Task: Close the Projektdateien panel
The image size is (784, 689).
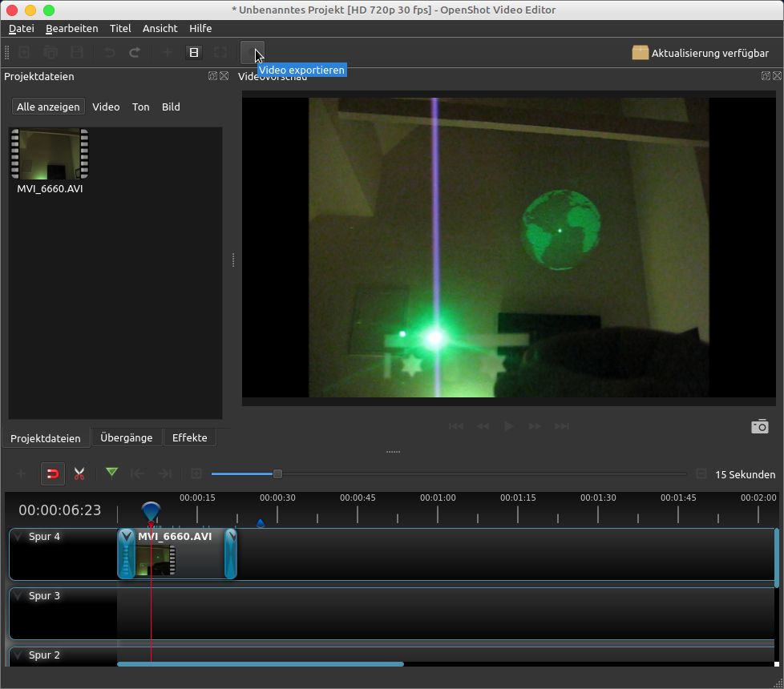Action: (x=224, y=76)
